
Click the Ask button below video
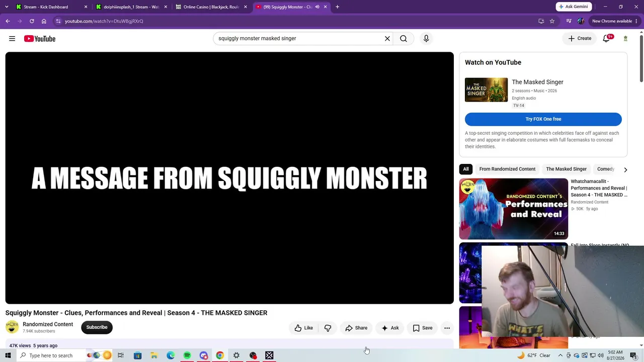point(390,328)
